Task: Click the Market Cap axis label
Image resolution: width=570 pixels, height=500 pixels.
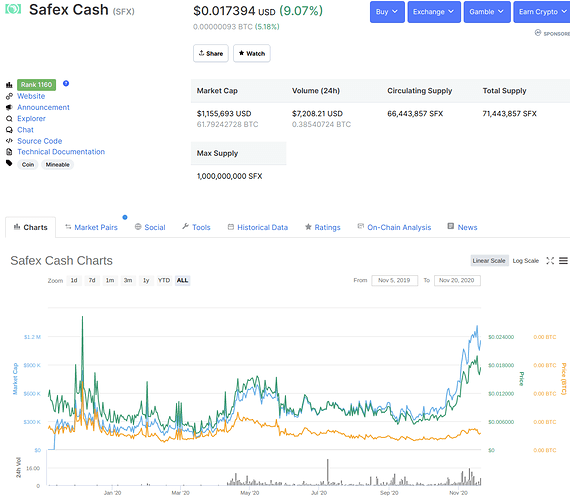Action: (15, 379)
